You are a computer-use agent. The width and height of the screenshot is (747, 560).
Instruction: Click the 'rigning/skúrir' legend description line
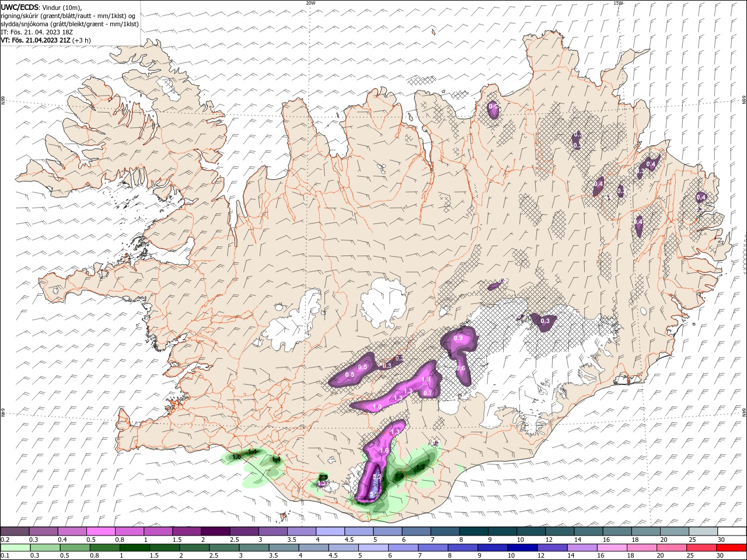click(68, 16)
